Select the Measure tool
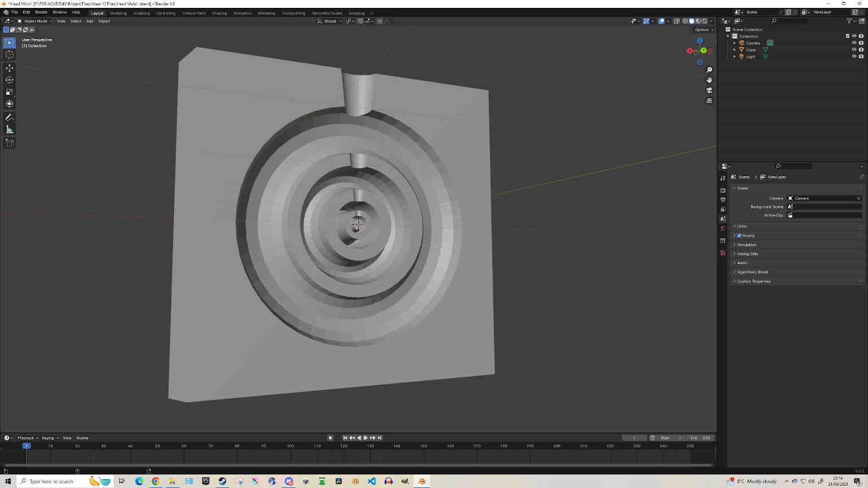The image size is (868, 488). point(9,129)
